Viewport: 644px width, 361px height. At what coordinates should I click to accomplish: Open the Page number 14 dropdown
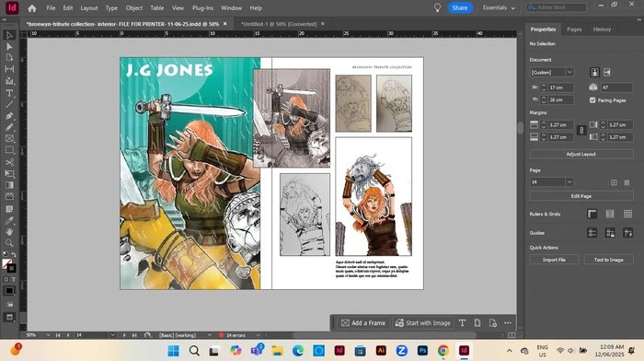pyautogui.click(x=569, y=182)
